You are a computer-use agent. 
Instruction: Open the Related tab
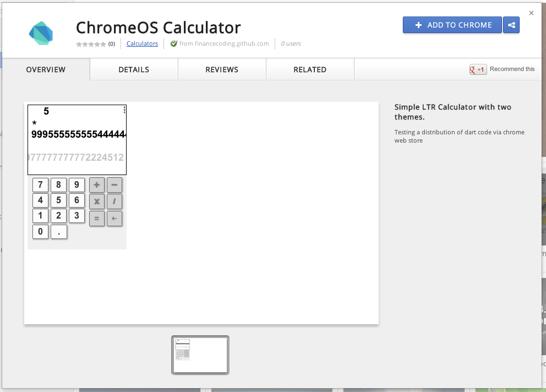[x=310, y=69]
